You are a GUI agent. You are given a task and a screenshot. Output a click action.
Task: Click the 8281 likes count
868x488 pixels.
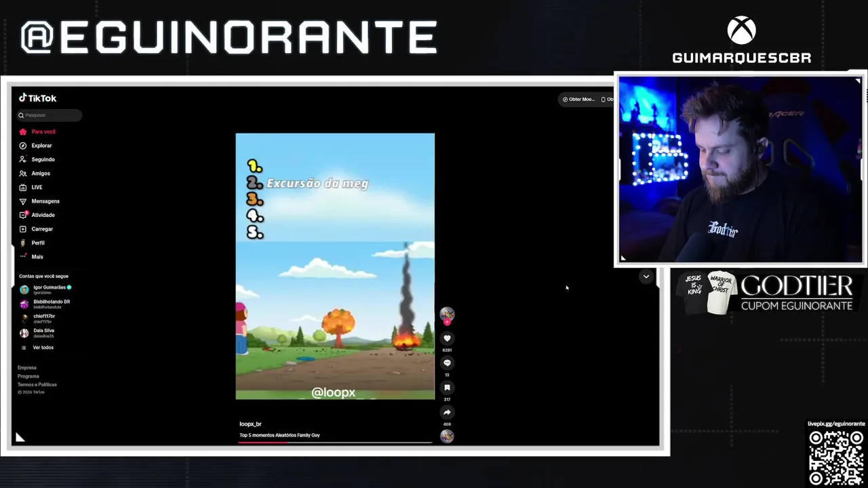pyautogui.click(x=447, y=350)
